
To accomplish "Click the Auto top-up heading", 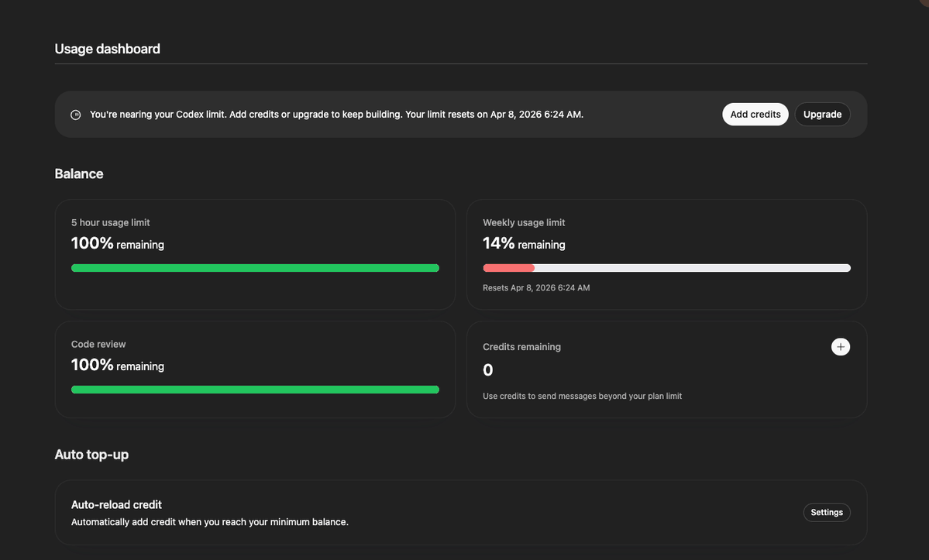I will [91, 455].
